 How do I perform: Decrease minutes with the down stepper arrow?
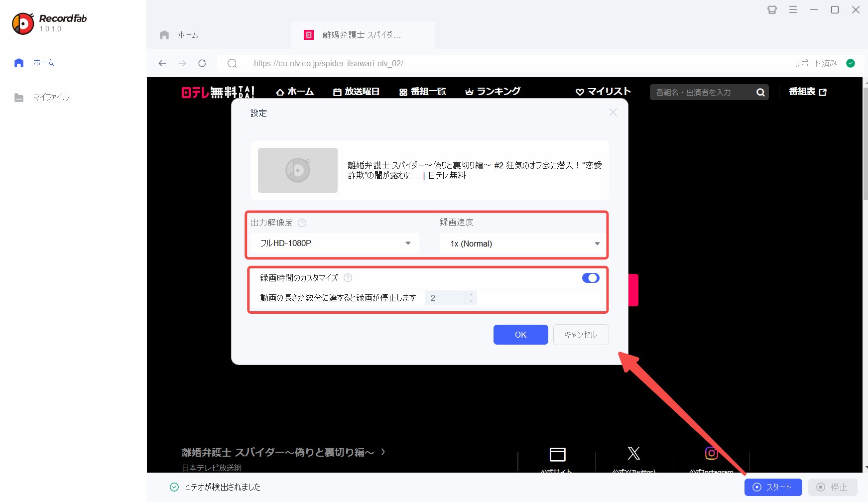point(471,301)
